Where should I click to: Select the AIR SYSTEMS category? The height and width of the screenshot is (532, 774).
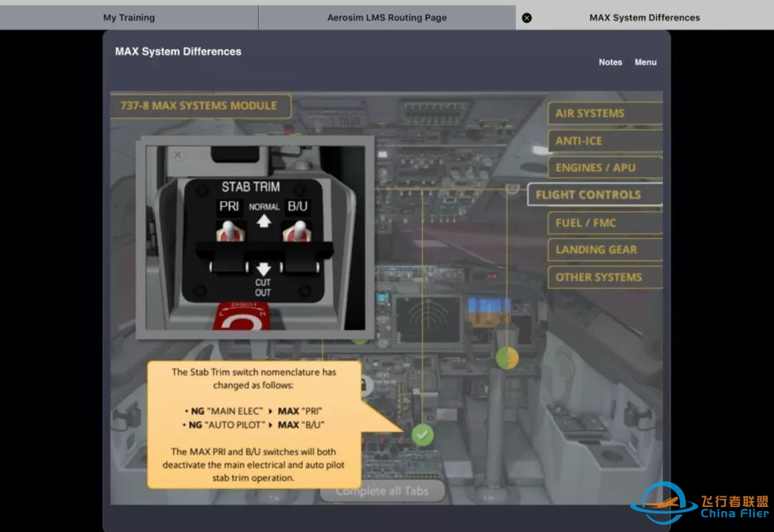tap(605, 113)
